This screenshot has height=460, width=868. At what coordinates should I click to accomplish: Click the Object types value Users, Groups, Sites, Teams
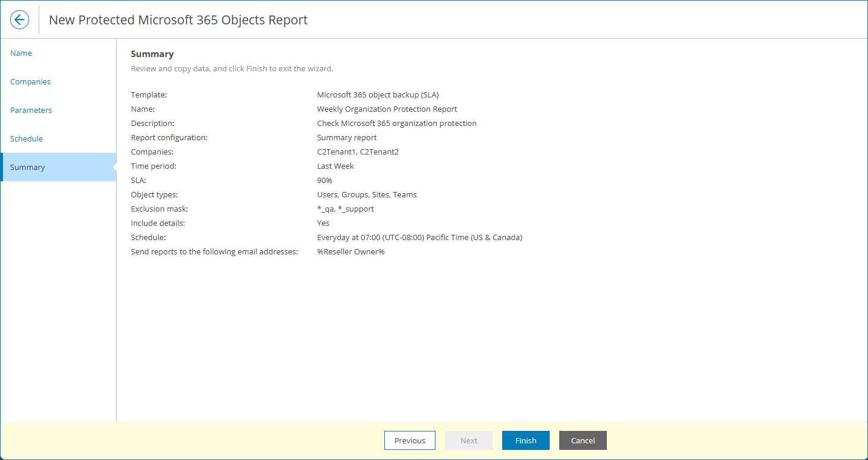366,194
